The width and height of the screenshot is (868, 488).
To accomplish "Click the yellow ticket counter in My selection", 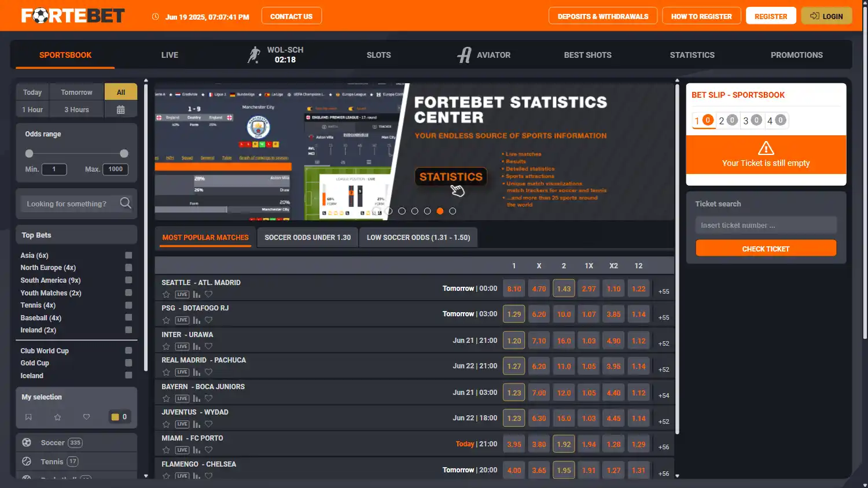I will click(x=119, y=417).
